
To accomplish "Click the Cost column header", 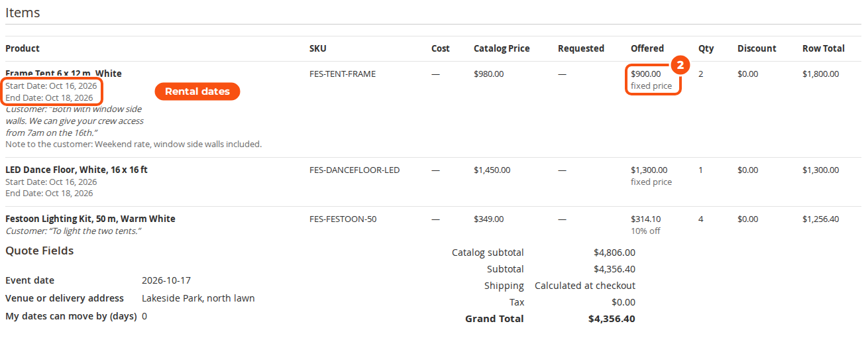I will (x=440, y=48).
